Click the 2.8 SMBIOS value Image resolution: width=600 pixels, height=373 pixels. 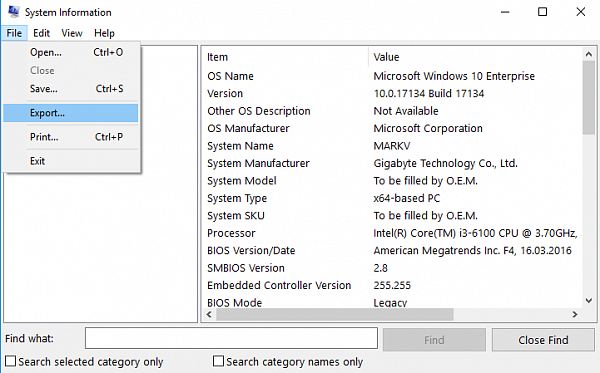[x=380, y=268]
